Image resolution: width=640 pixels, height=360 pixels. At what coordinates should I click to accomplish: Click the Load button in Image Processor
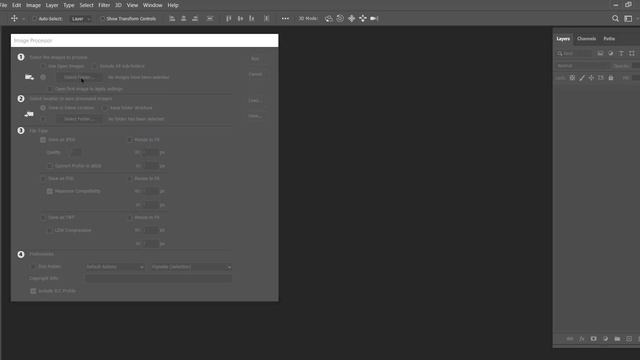click(x=254, y=100)
